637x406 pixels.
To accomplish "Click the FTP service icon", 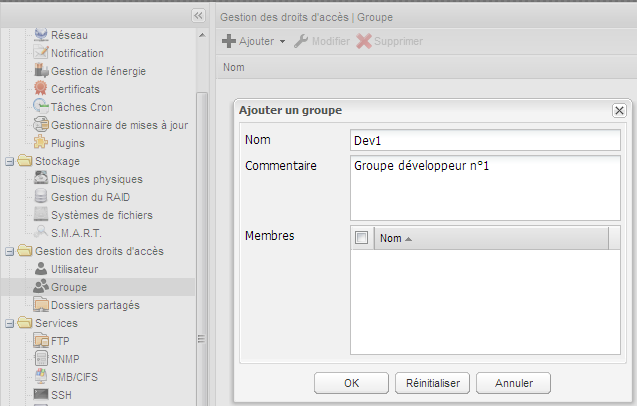I will tap(41, 341).
